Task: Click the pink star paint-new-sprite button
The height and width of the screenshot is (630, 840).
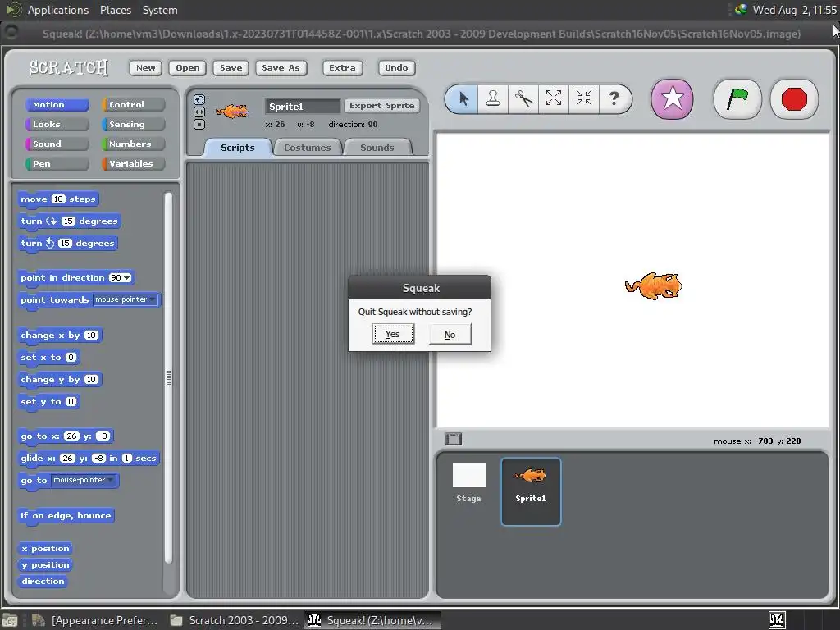Action: point(672,99)
